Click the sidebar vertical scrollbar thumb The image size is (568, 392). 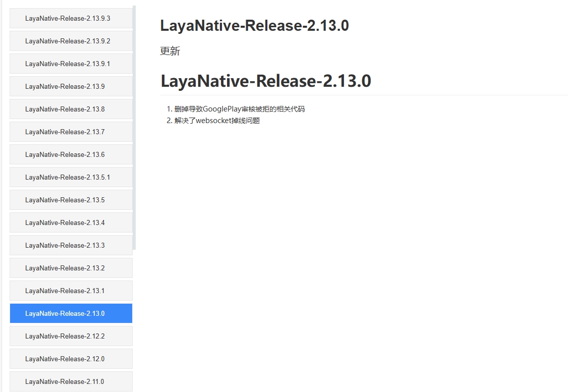(x=134, y=126)
